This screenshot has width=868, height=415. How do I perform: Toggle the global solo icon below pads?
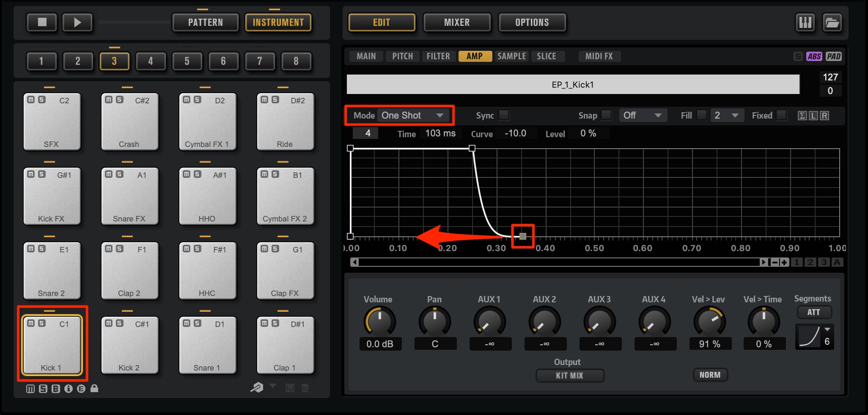click(x=43, y=389)
